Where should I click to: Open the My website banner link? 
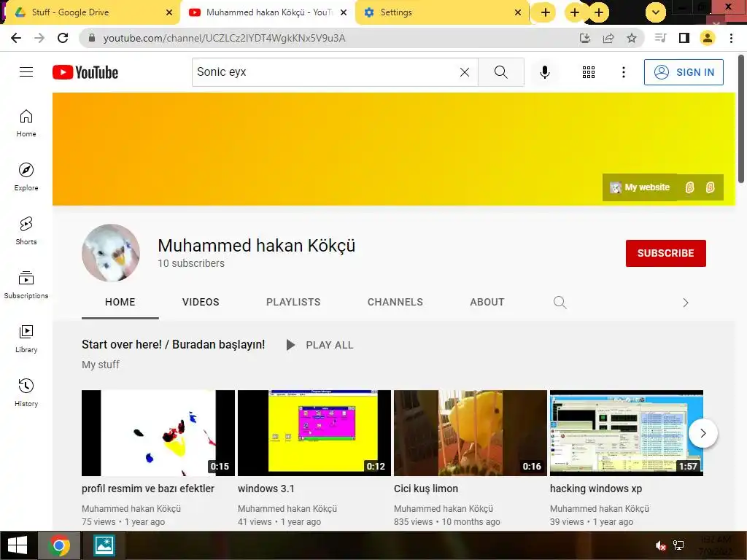tap(640, 187)
